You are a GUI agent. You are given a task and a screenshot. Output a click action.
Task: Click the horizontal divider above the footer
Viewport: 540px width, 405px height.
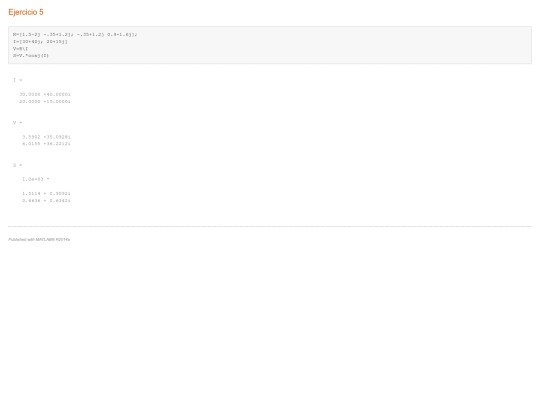pyautogui.click(x=270, y=226)
